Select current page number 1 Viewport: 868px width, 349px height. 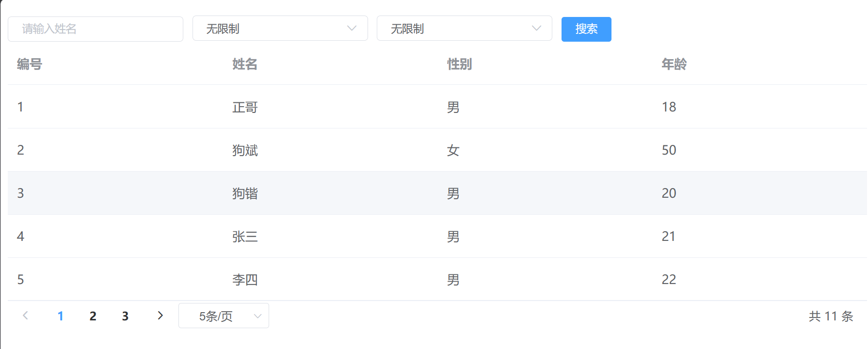point(61,316)
